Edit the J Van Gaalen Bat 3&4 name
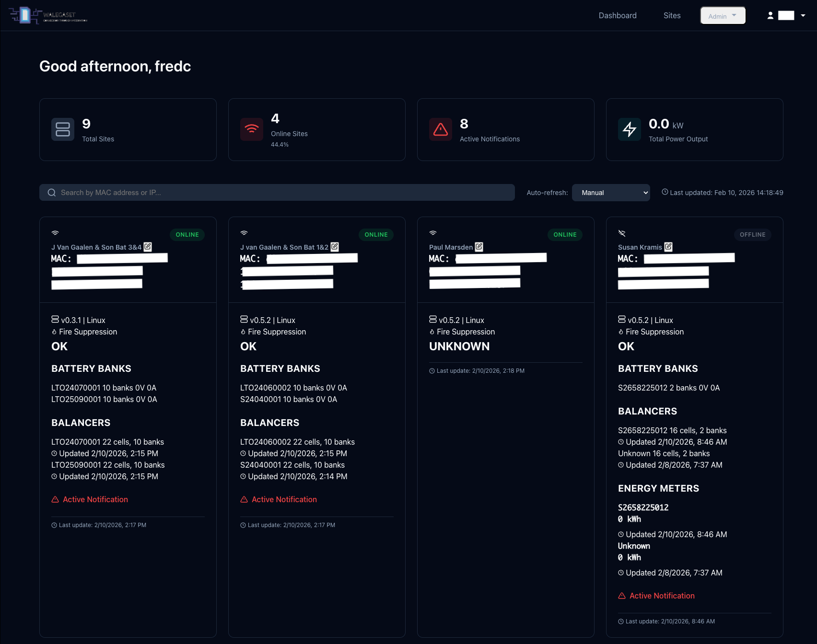This screenshot has width=817, height=644. click(148, 247)
